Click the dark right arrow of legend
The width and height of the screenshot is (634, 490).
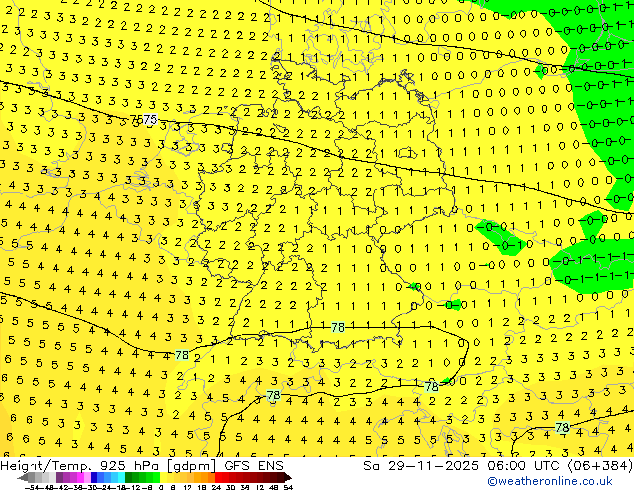coord(288,477)
